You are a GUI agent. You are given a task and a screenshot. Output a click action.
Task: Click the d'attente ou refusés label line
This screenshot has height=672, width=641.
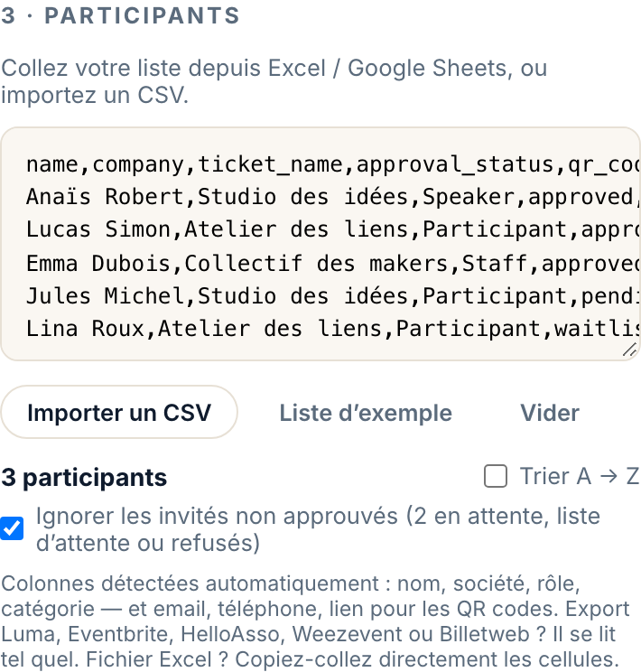(148, 543)
